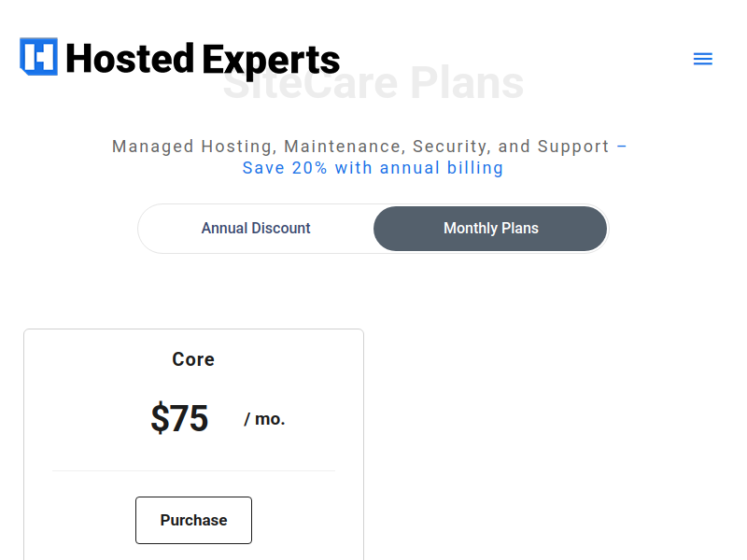Image resolution: width=747 pixels, height=560 pixels.
Task: Click the word Plans in the faded heading
Action: pos(467,83)
